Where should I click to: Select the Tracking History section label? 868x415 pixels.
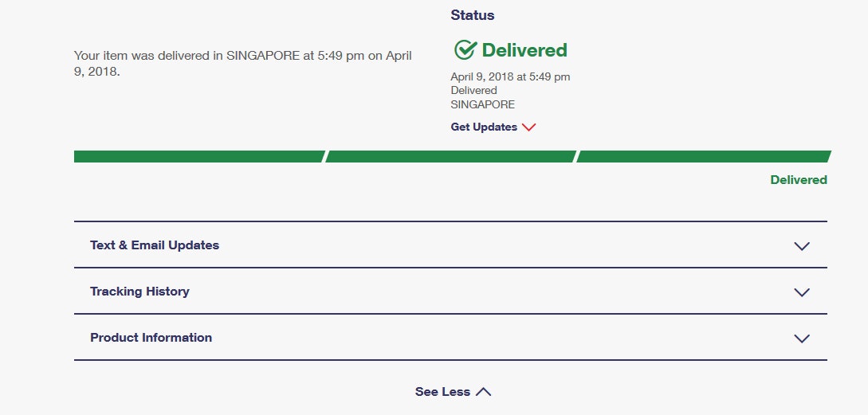click(139, 292)
